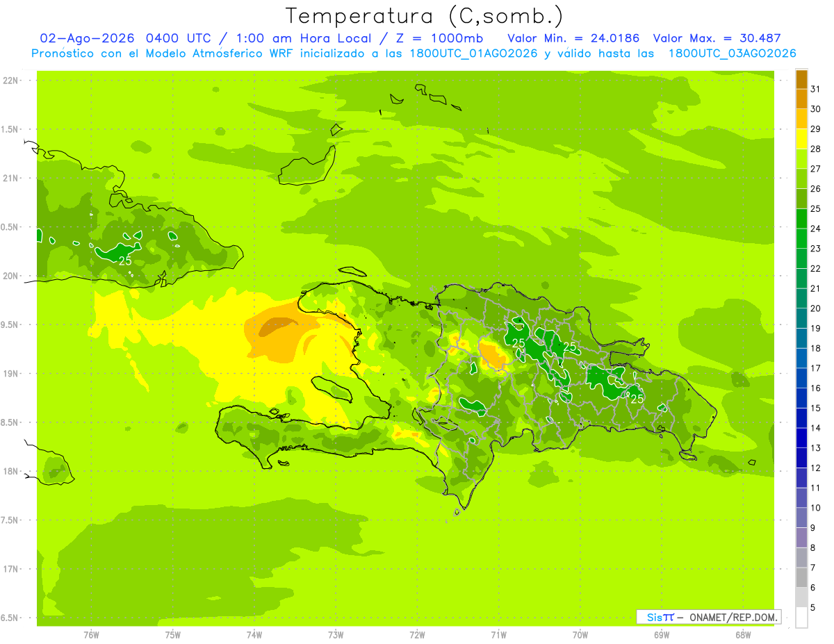The image size is (834, 644).
Task: Click the "70W" longitude label
Action: click(580, 635)
